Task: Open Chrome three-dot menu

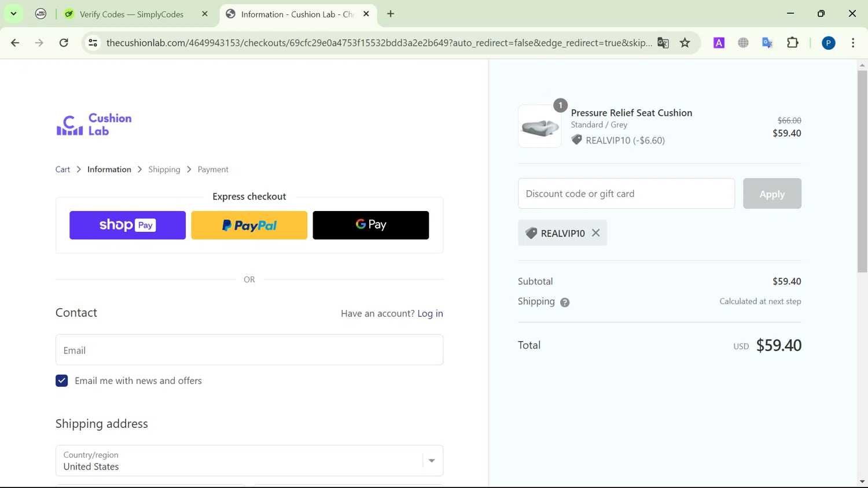Action: tap(853, 43)
